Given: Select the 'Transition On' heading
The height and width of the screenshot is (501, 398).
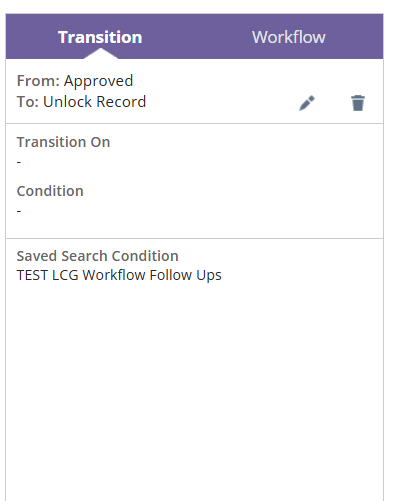Looking at the screenshot, I should (63, 142).
